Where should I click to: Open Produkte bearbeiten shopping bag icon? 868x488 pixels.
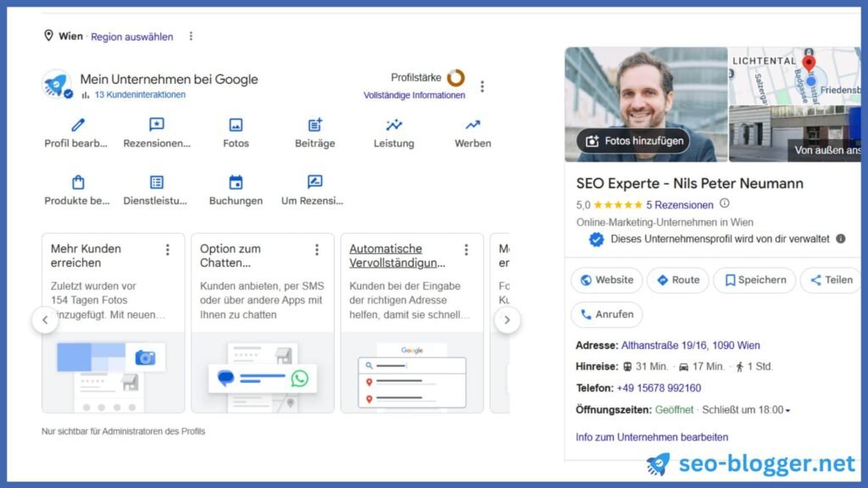78,182
